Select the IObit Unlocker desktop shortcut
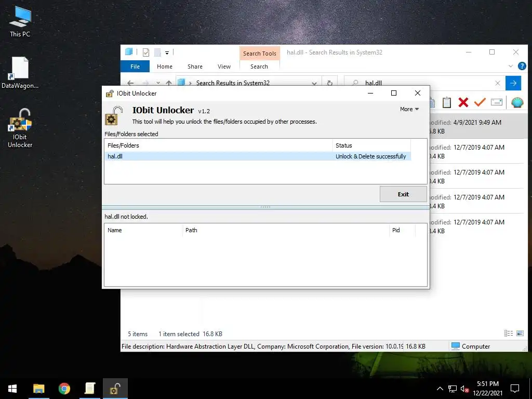Image resolution: width=532 pixels, height=399 pixels. click(20, 128)
